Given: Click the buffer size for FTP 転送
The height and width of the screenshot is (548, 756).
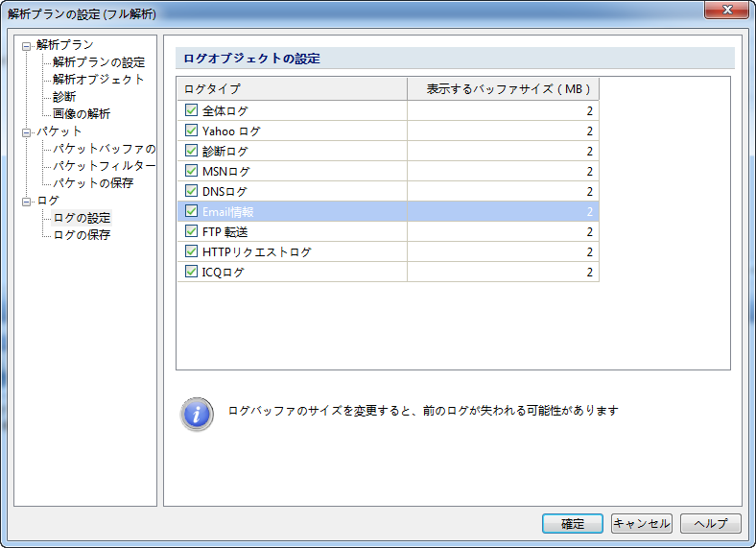Looking at the screenshot, I should point(503,232).
